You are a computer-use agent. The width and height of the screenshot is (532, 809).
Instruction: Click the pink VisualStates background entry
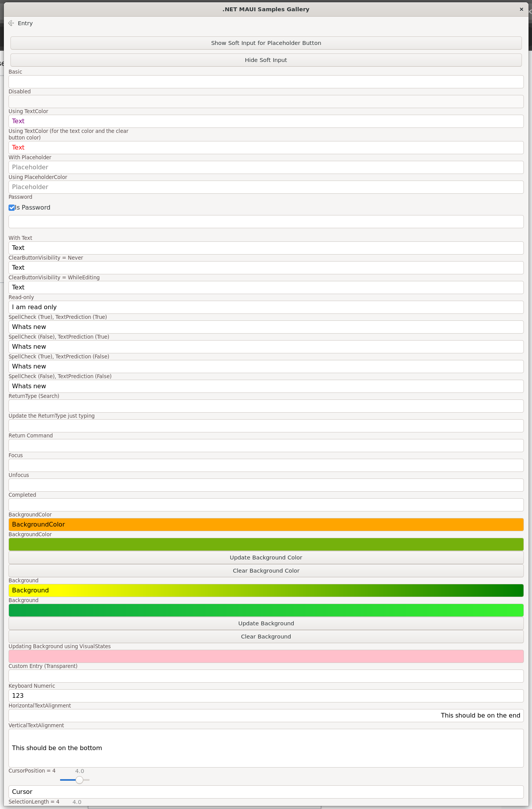pos(266,656)
